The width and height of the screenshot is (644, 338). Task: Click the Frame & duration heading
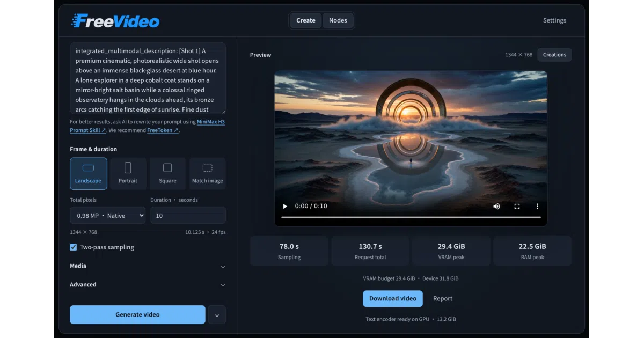click(x=93, y=149)
